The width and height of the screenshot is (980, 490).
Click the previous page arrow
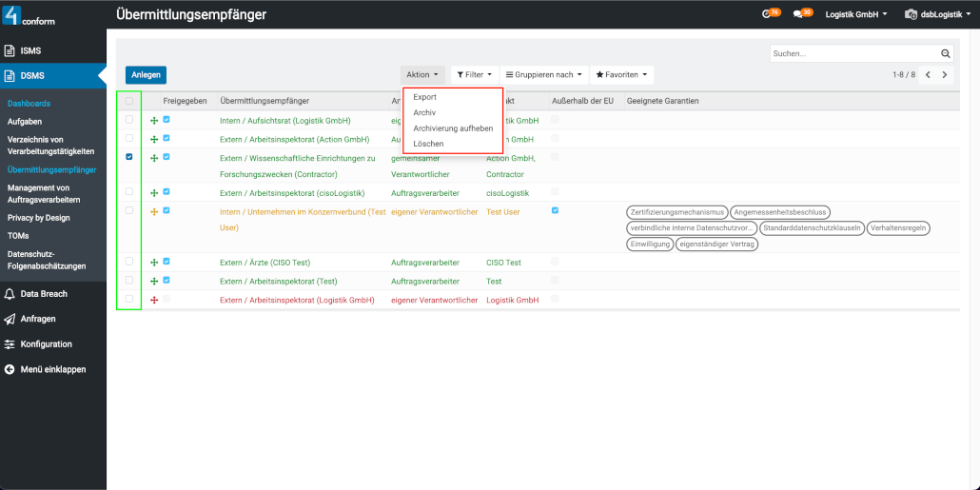928,75
